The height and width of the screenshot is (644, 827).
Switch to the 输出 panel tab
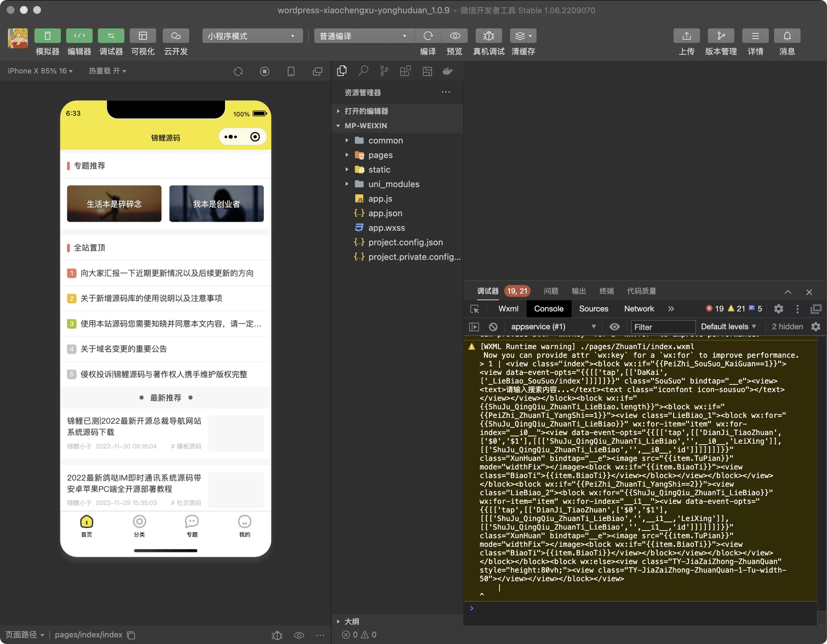click(x=579, y=291)
